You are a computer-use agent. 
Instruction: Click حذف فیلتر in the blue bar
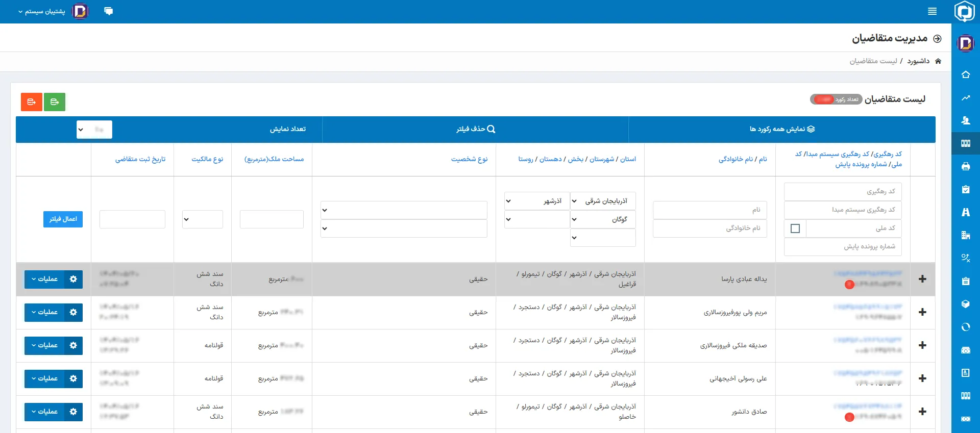[x=475, y=129]
